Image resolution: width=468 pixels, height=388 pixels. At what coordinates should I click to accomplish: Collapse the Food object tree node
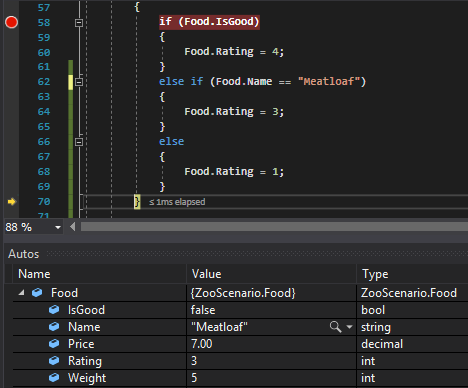coord(22,293)
